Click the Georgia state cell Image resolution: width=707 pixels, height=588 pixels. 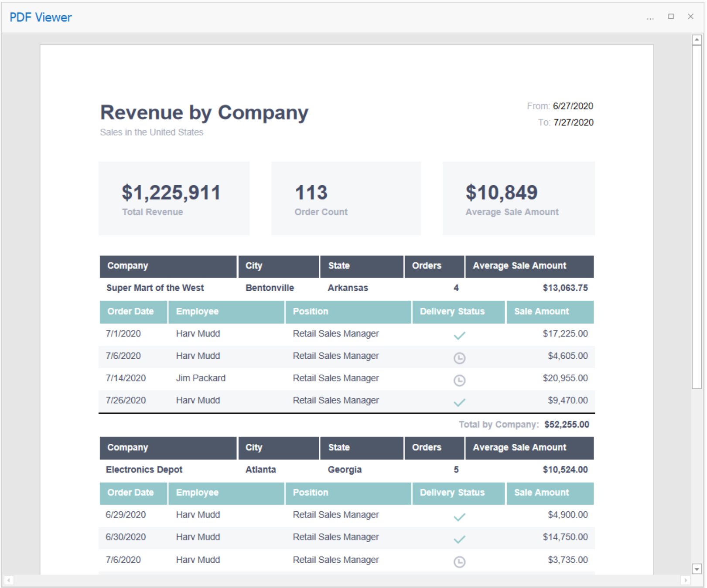345,469
